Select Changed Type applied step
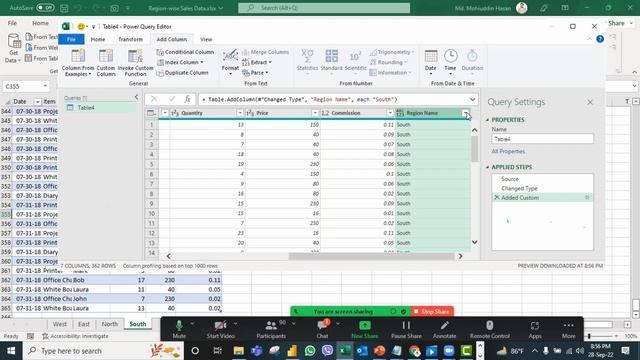Viewport: 640px width, 360px height. (519, 188)
